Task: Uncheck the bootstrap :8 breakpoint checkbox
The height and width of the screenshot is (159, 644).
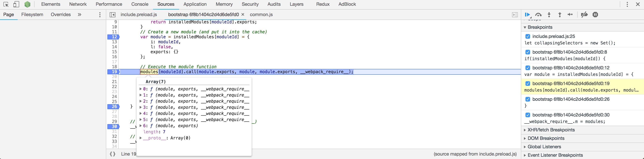Action: point(528,52)
